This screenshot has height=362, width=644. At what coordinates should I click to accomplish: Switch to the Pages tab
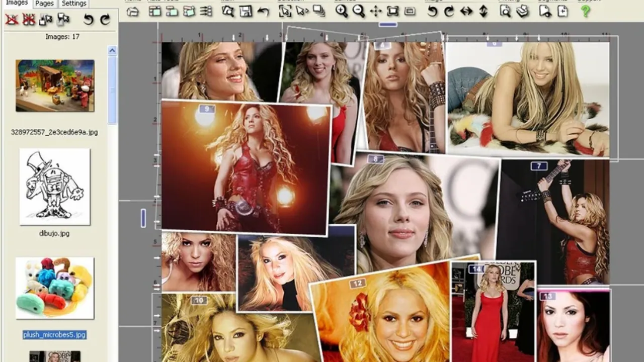[x=44, y=4]
